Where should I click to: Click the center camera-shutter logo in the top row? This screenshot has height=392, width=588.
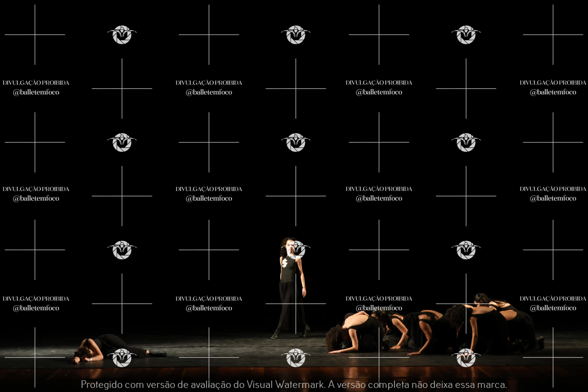click(x=296, y=35)
